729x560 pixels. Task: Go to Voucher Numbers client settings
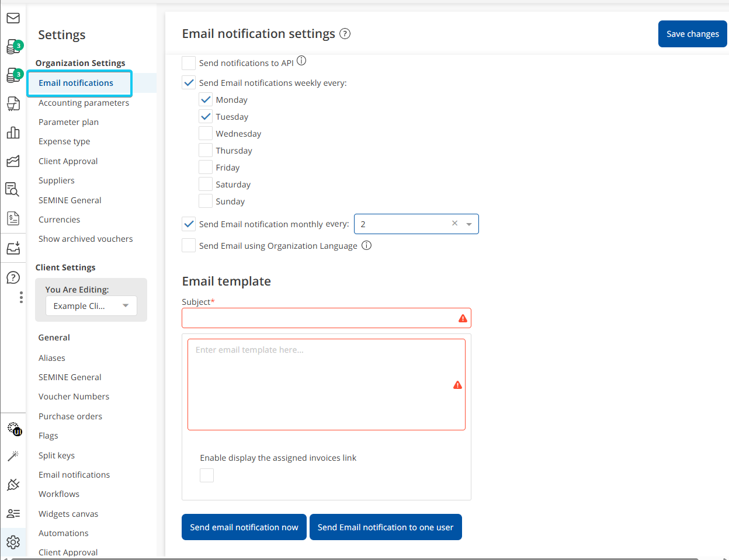74,396
